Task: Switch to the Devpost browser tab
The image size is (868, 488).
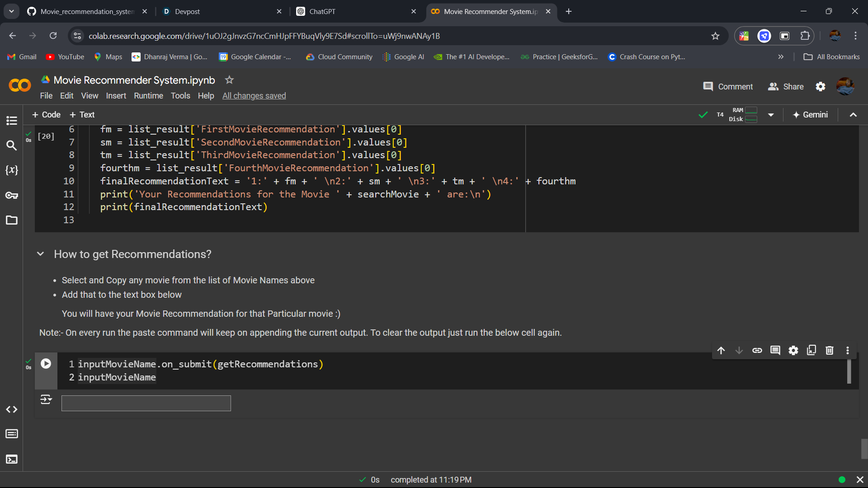Action: (187, 12)
